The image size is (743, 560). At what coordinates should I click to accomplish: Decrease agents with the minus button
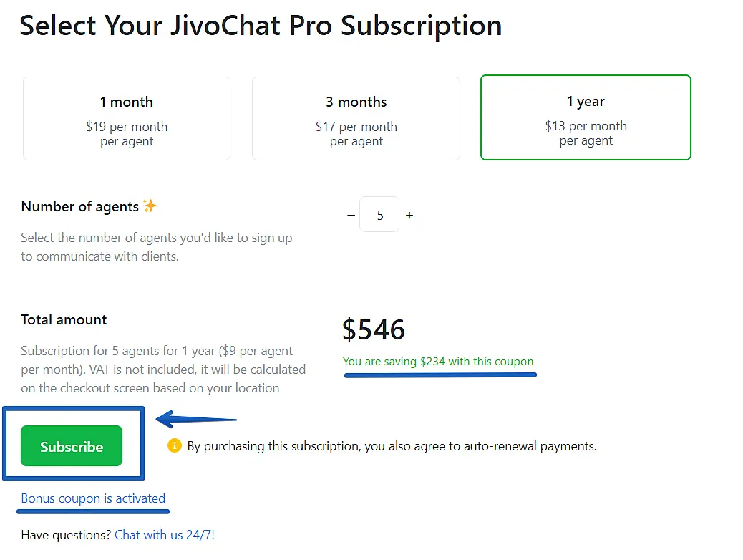click(351, 216)
